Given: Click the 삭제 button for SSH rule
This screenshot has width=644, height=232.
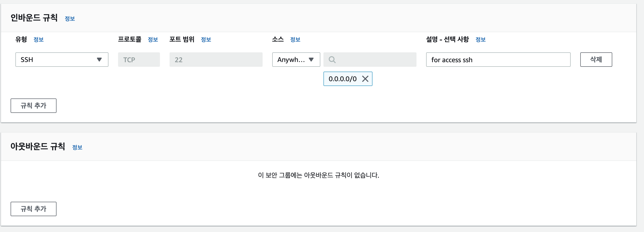Looking at the screenshot, I should (596, 60).
